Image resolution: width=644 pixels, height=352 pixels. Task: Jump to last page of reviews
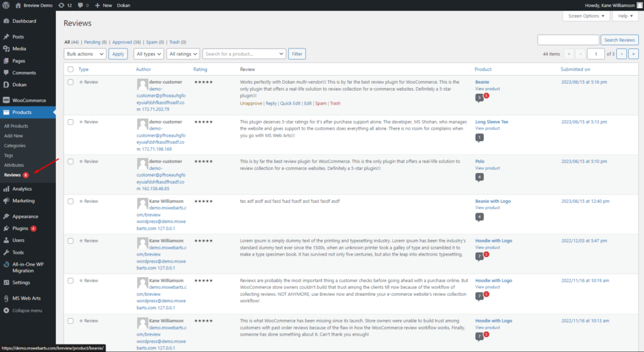coord(634,54)
